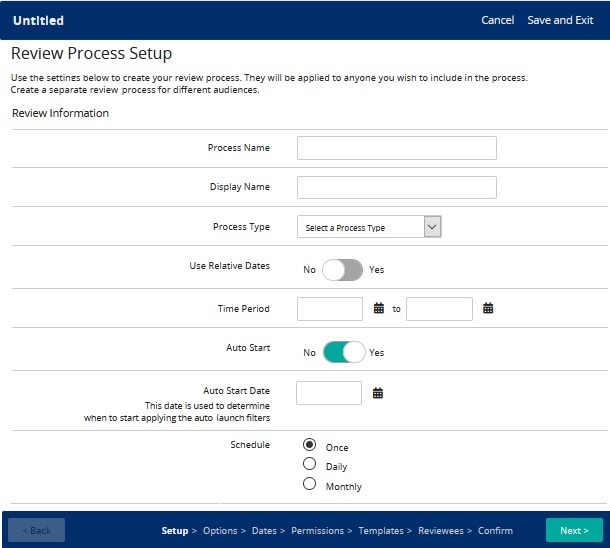Click the Back button
This screenshot has height=548, width=610.
click(37, 530)
